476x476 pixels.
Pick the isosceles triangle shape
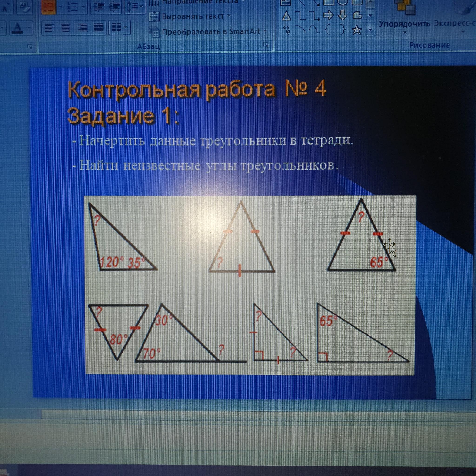pyautogui.click(x=286, y=16)
